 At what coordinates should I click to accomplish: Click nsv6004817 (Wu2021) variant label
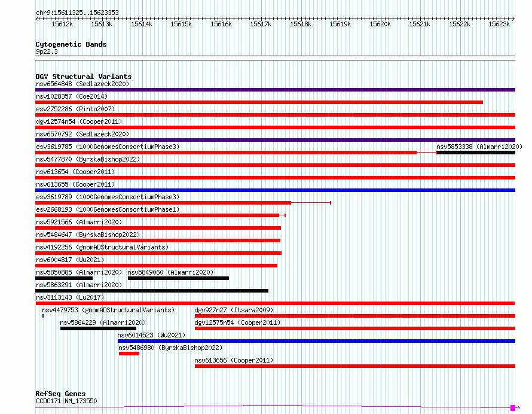coord(70,260)
